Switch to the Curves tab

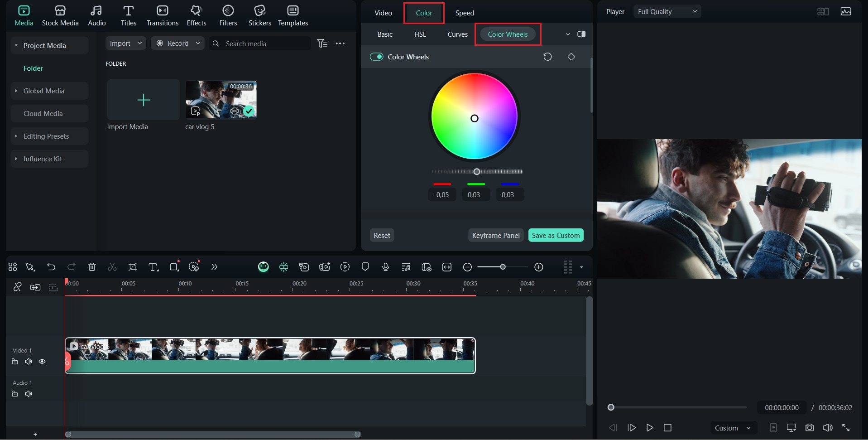point(457,34)
